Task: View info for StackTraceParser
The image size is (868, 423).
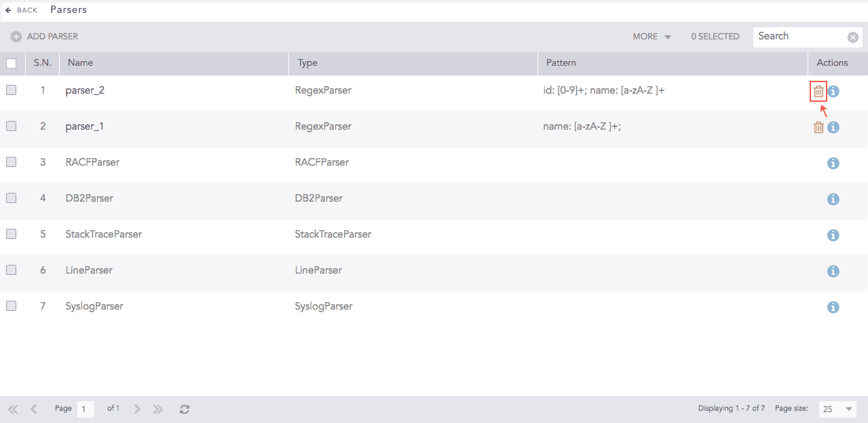Action: click(833, 235)
